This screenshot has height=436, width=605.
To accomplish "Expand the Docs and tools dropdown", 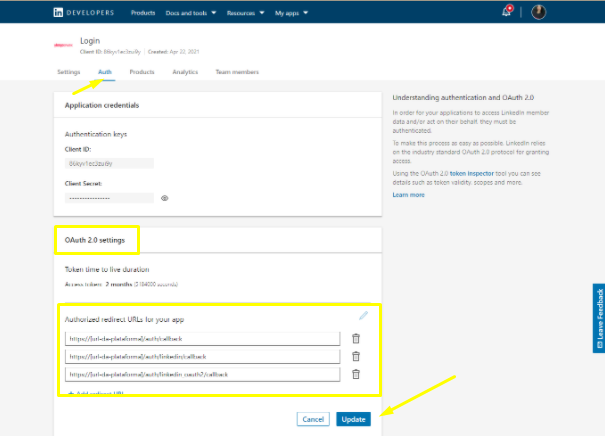I will pyautogui.click(x=191, y=13).
